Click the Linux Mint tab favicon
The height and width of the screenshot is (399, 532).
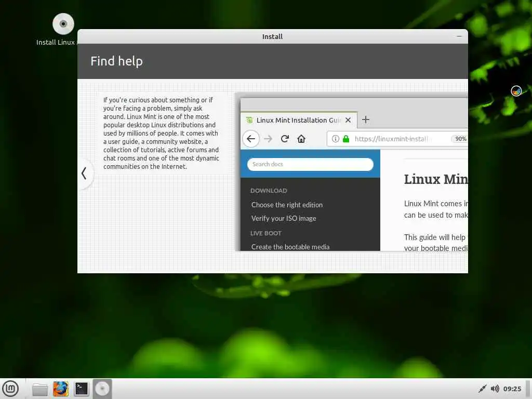pyautogui.click(x=249, y=120)
